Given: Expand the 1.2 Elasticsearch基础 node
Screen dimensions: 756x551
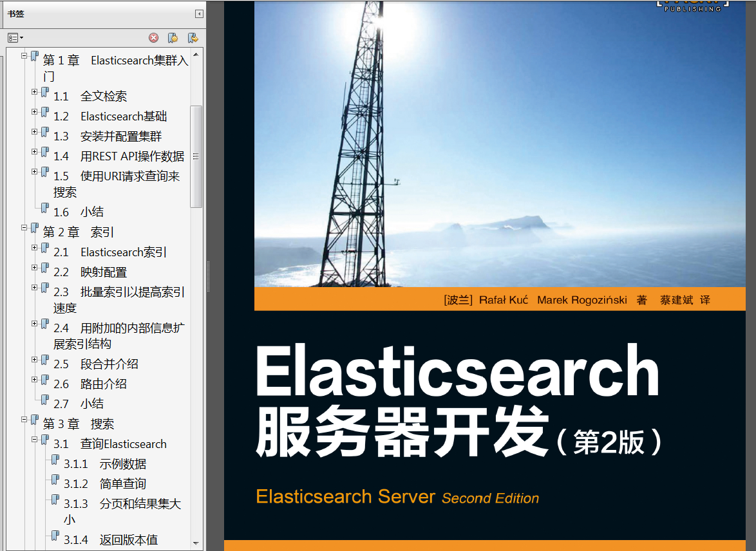Looking at the screenshot, I should click(35, 112).
